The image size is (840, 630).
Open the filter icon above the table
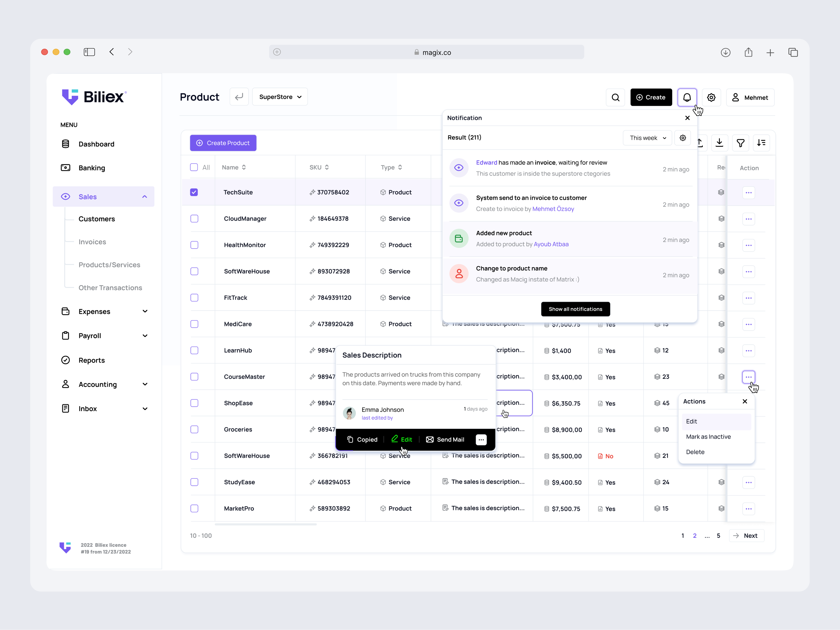[740, 143]
